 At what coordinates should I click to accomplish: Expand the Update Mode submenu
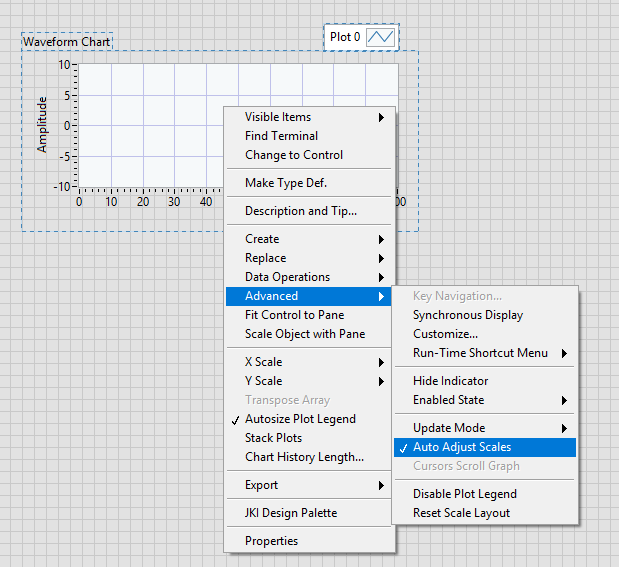click(x=449, y=428)
